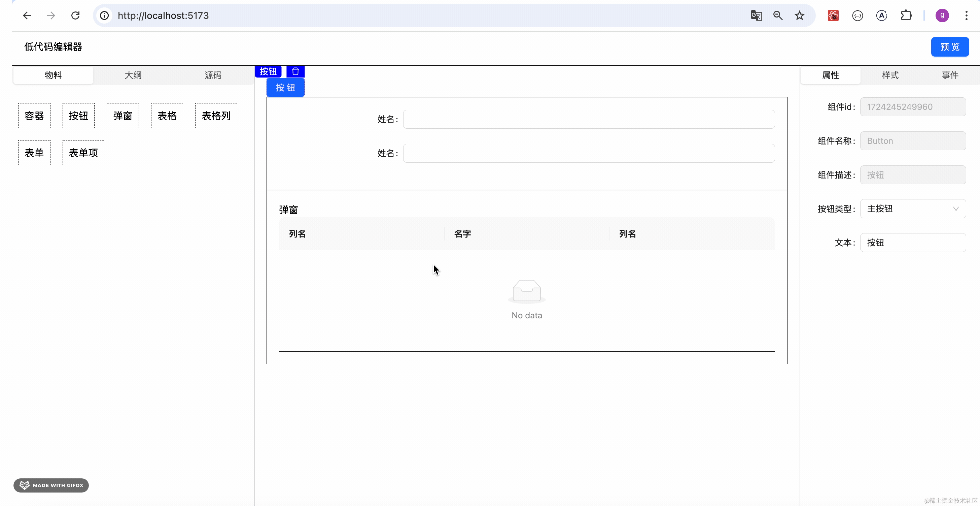
Task: Open the 事件 tab
Action: (950, 75)
